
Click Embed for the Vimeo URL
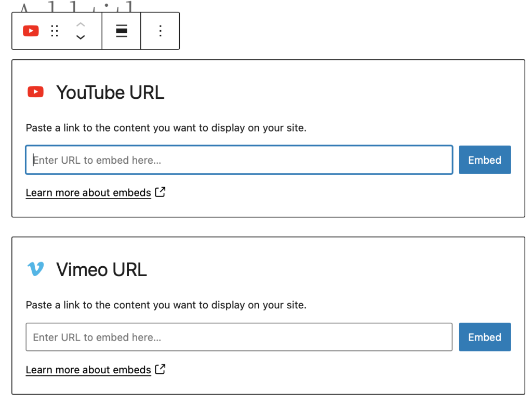[x=485, y=337]
